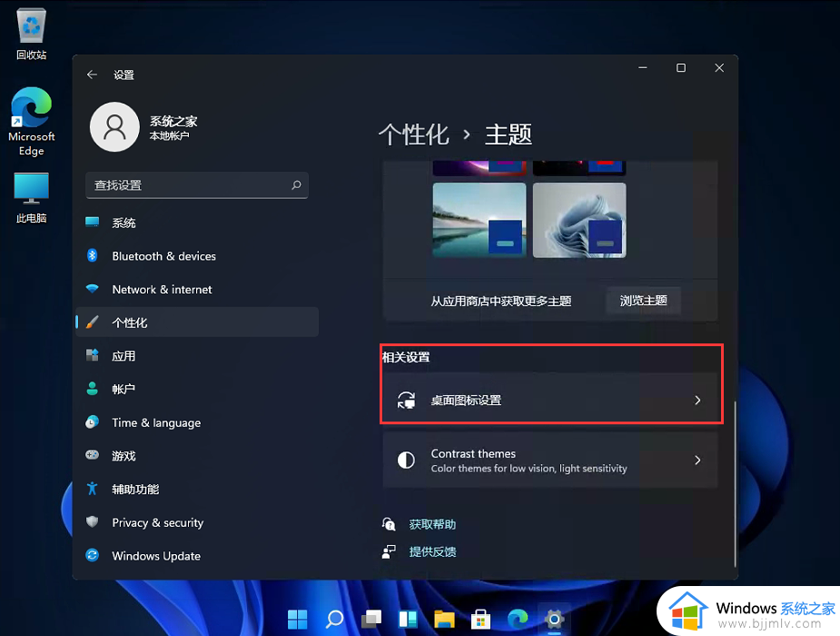Click the 浏览主题 button

[x=643, y=301]
